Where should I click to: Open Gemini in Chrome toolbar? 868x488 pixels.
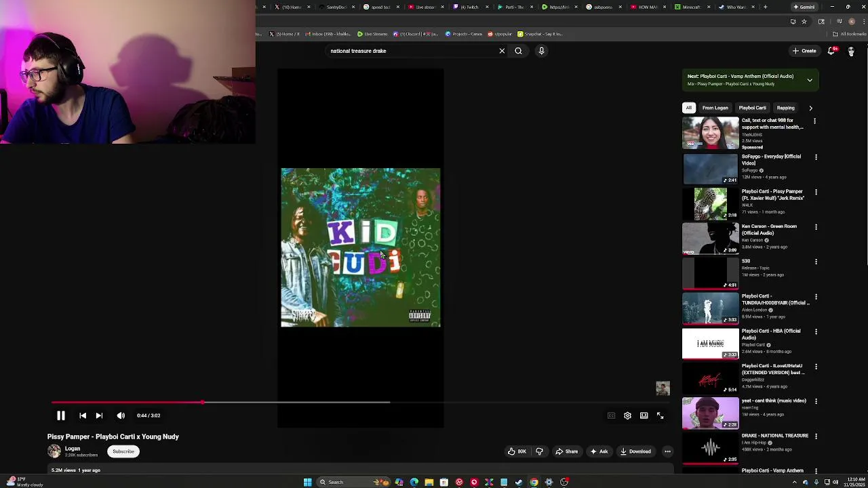(x=805, y=7)
